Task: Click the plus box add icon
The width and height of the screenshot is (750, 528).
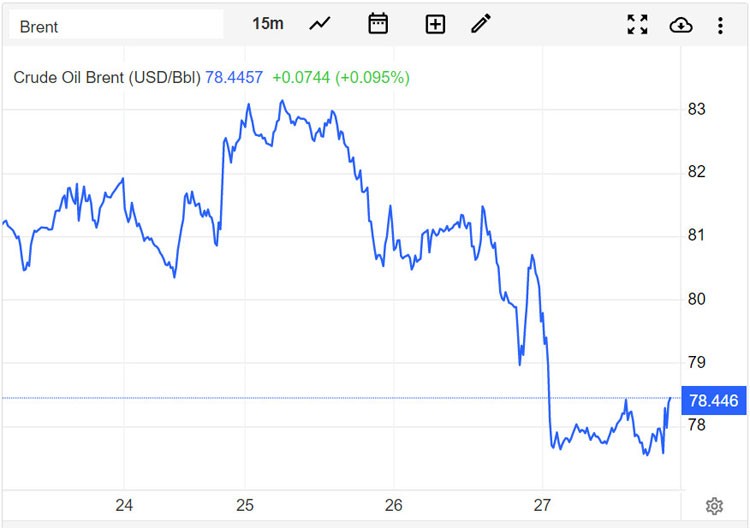Action: point(435,24)
